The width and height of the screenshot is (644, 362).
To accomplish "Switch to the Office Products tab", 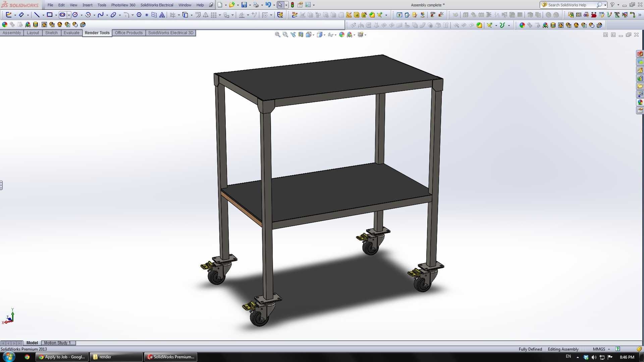I will 129,33.
